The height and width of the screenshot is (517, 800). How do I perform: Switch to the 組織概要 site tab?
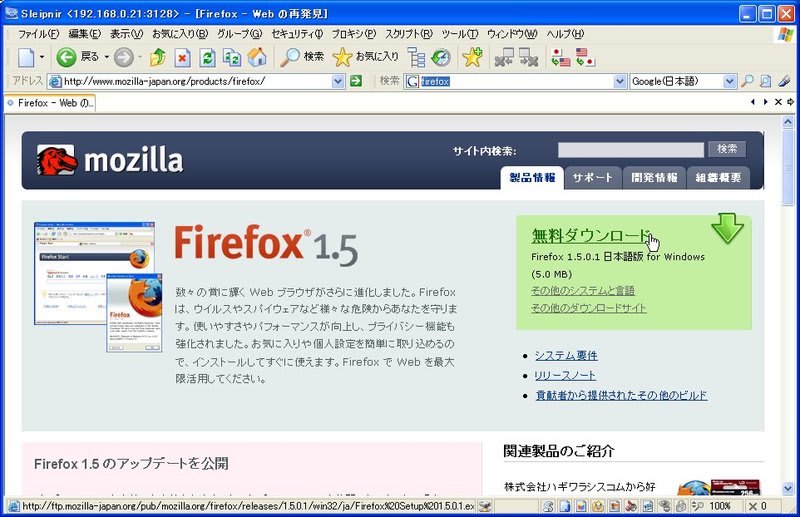(x=718, y=178)
